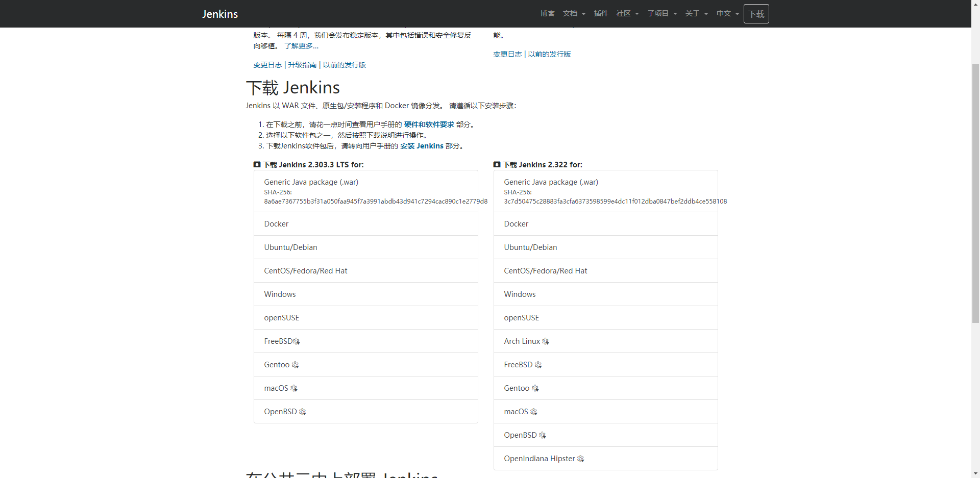This screenshot has width=980, height=478.
Task: Select the community icon next to FreeBSD in LTS column
Action: coord(297,341)
